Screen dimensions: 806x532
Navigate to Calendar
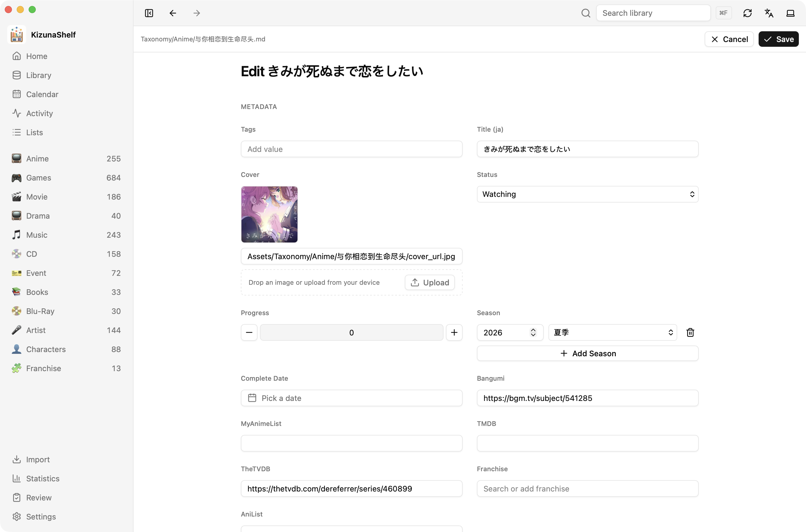click(66, 94)
